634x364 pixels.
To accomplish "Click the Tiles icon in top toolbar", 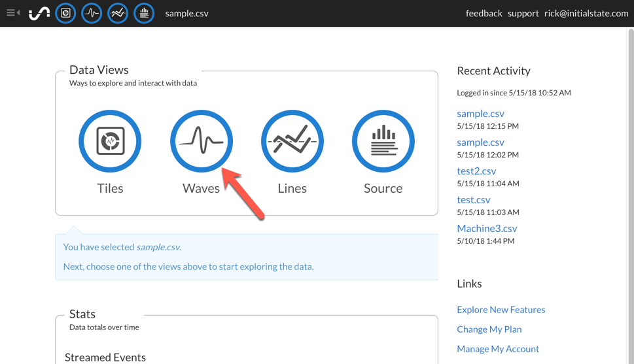I will (x=65, y=13).
